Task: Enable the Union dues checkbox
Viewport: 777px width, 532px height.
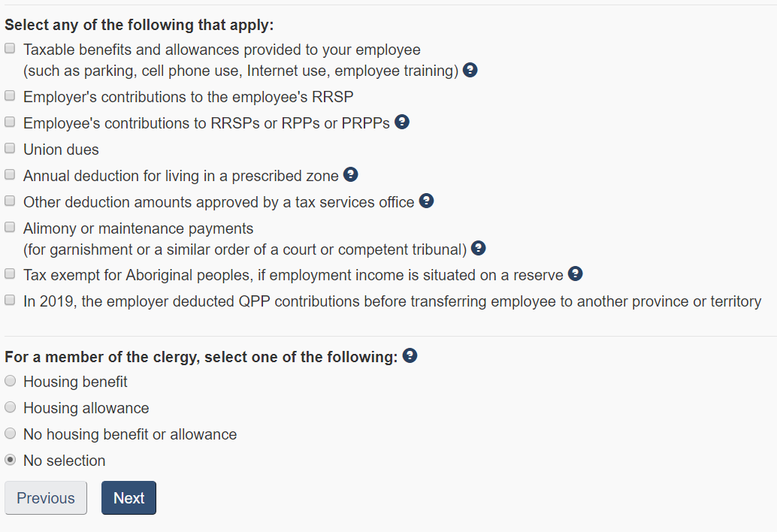Action: [10, 148]
